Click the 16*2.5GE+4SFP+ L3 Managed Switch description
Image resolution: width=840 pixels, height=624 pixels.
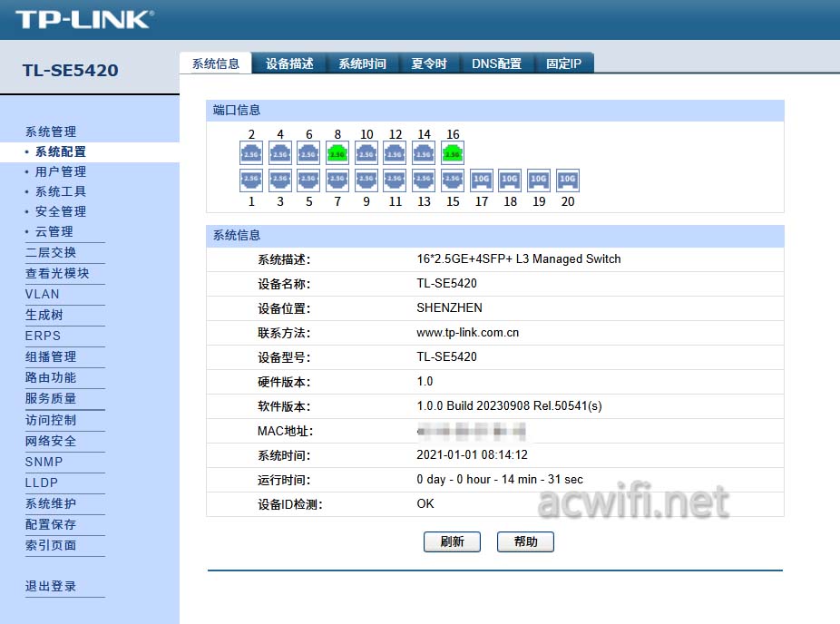click(x=519, y=258)
